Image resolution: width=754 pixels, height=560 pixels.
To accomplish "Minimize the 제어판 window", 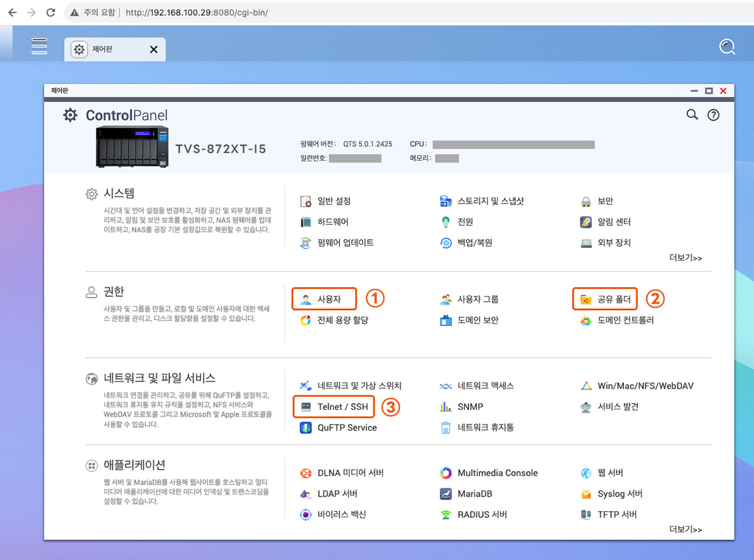I will pyautogui.click(x=694, y=91).
